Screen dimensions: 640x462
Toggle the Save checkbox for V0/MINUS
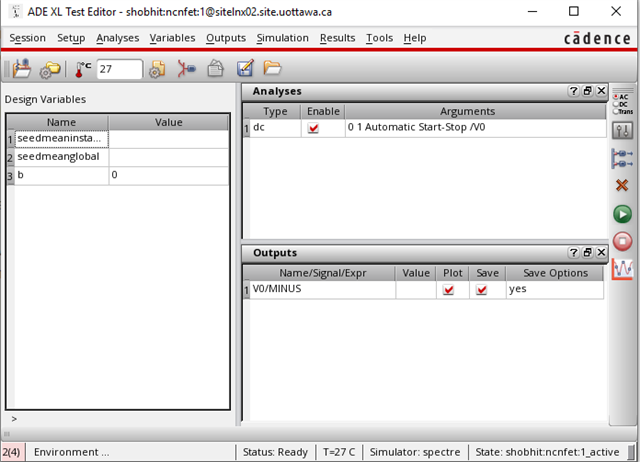(x=482, y=290)
